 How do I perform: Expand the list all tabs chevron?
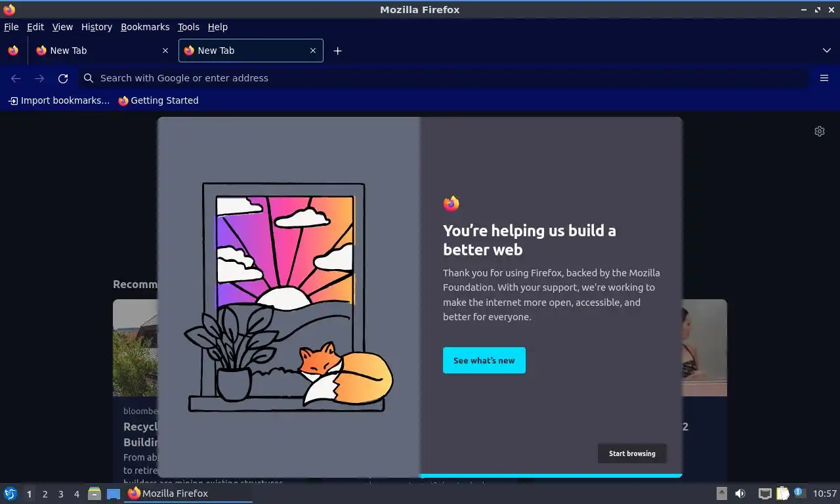pyautogui.click(x=826, y=51)
